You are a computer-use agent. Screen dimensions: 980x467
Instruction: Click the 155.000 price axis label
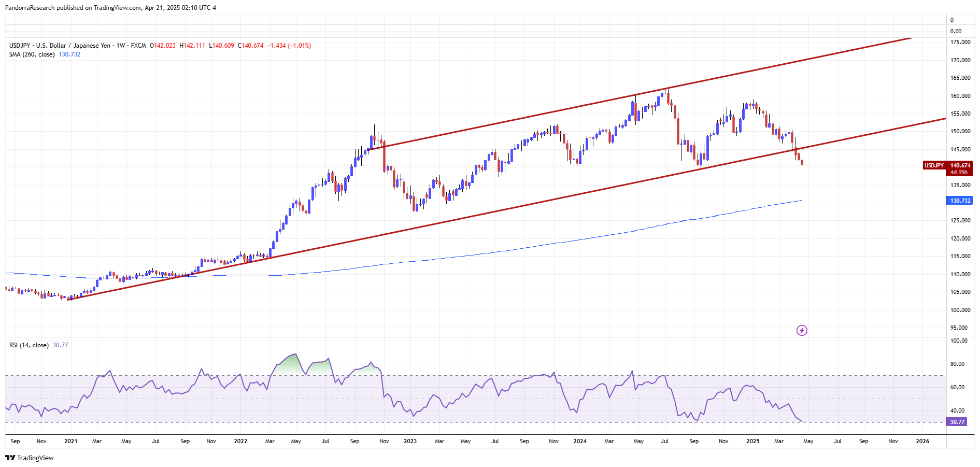(960, 114)
